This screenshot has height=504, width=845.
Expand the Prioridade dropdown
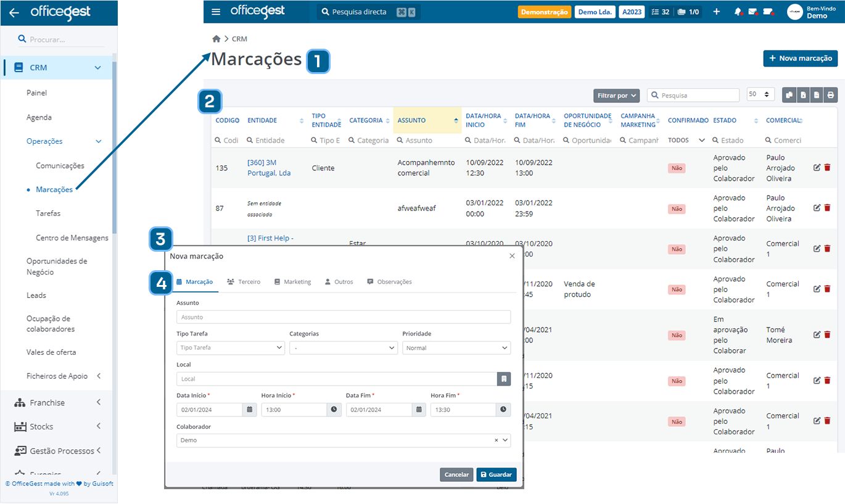coord(456,347)
